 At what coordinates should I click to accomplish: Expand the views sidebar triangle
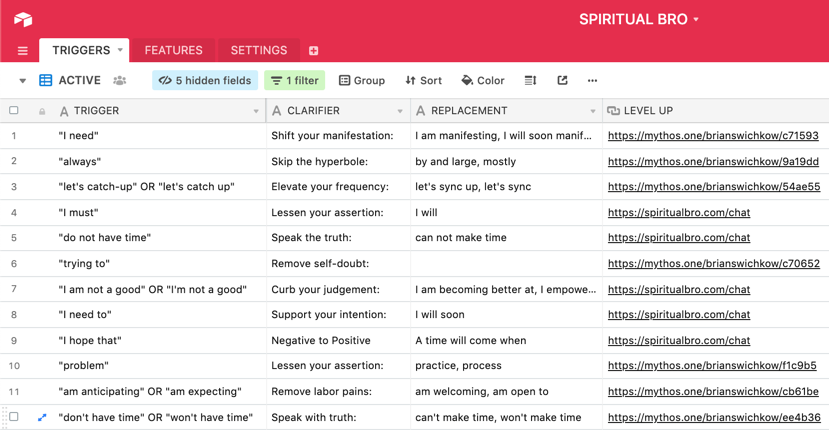coord(22,81)
